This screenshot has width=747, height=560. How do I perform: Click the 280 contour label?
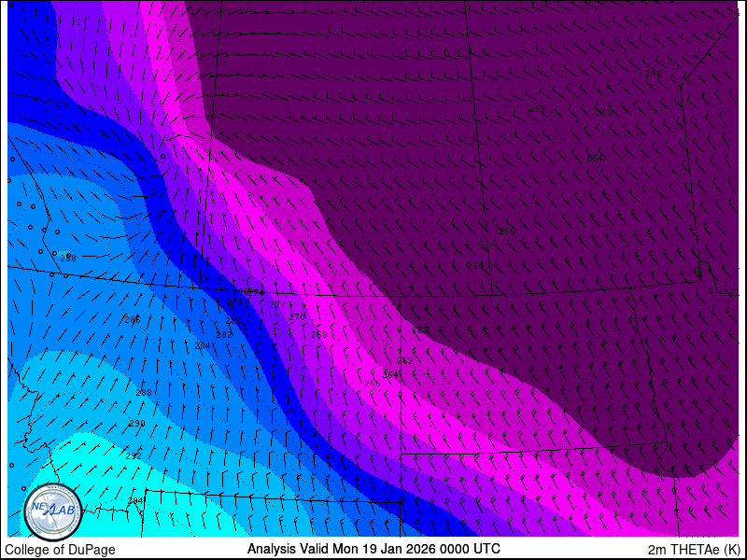tap(233, 321)
